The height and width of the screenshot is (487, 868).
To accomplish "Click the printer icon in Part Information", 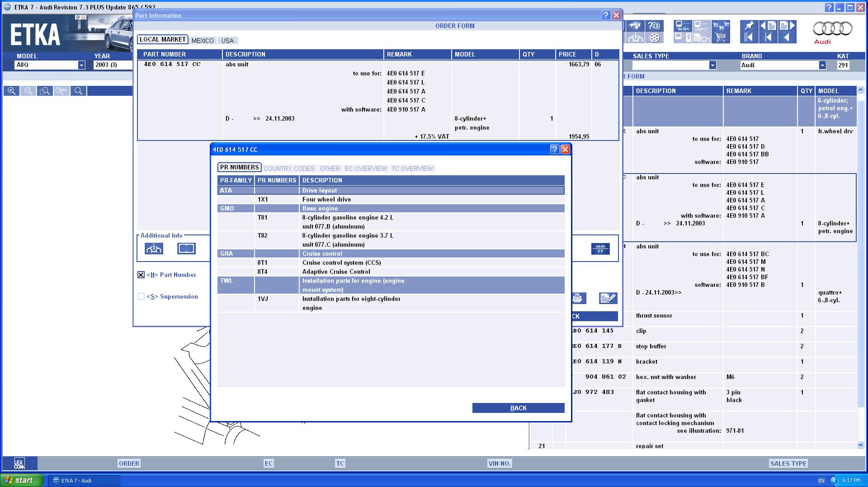I will [x=578, y=298].
